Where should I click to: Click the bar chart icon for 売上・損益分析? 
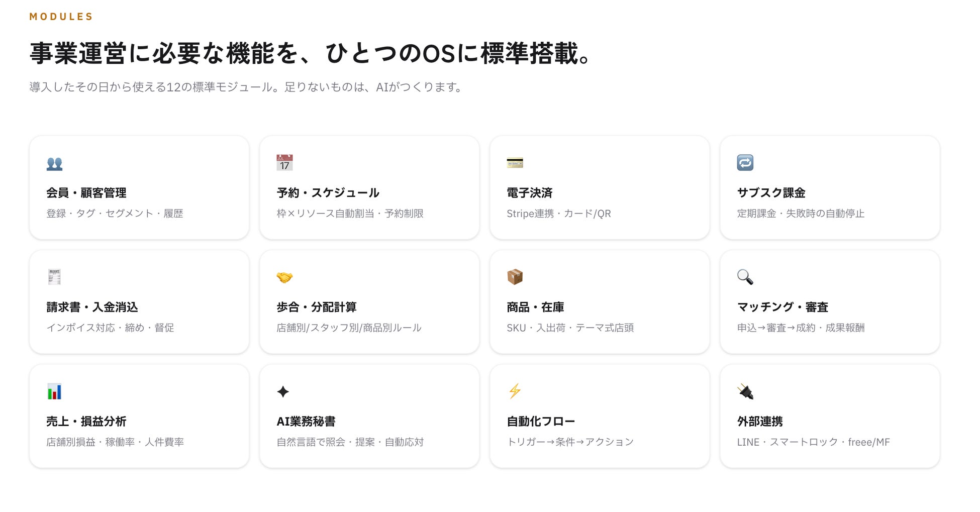click(54, 391)
